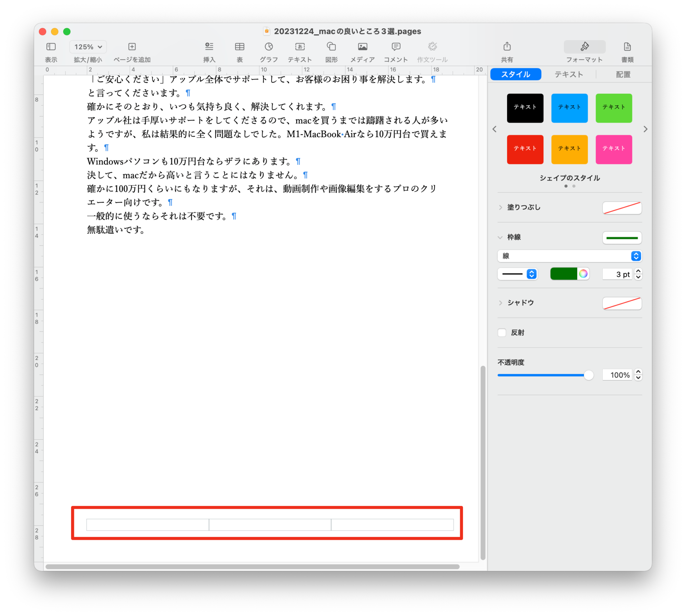
Task: Open the 表示 sidebar view icon
Action: click(x=51, y=47)
